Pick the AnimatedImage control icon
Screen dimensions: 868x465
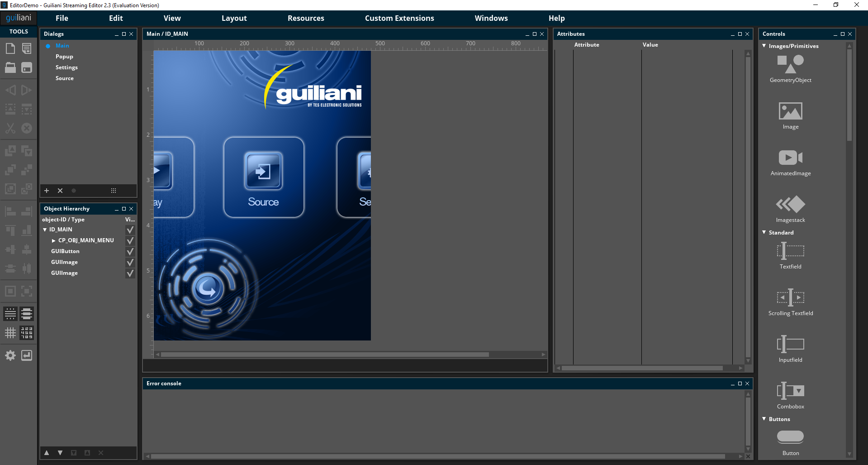[790, 158]
